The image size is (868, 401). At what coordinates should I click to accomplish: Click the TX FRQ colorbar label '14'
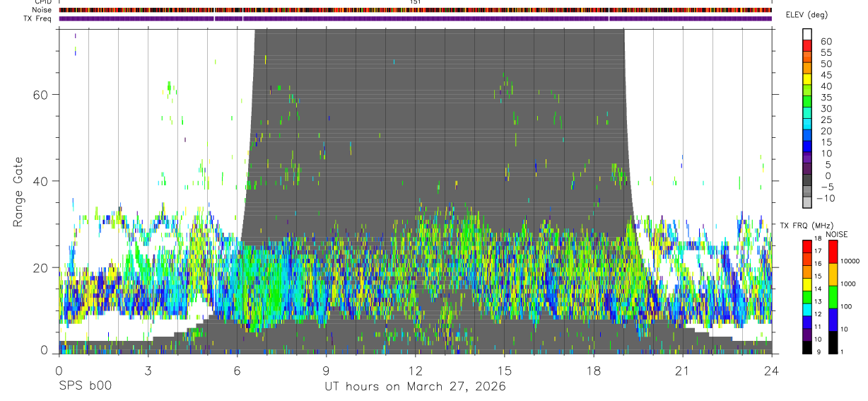(x=816, y=289)
